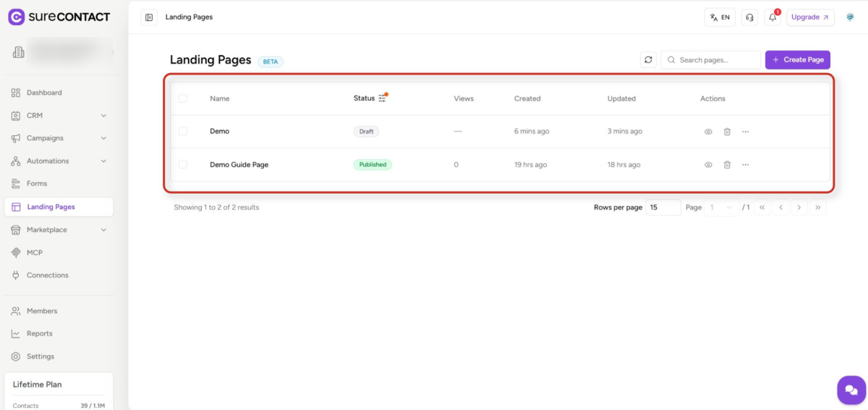
Task: Click the headset support icon
Action: (749, 17)
